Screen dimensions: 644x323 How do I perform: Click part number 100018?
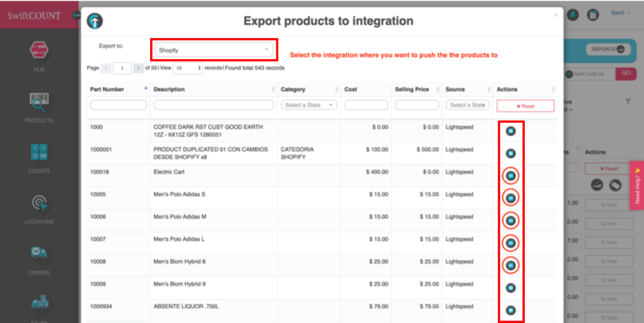pyautogui.click(x=100, y=172)
